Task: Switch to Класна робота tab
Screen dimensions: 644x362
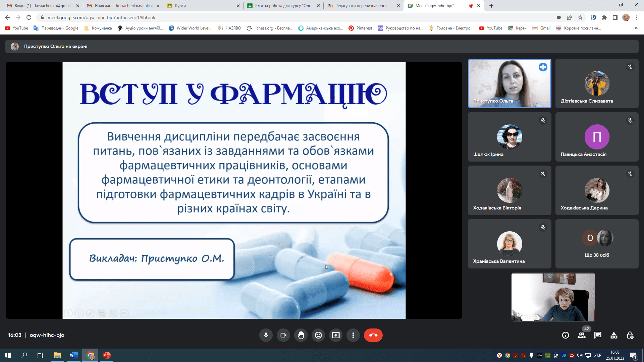Action: pyautogui.click(x=283, y=6)
